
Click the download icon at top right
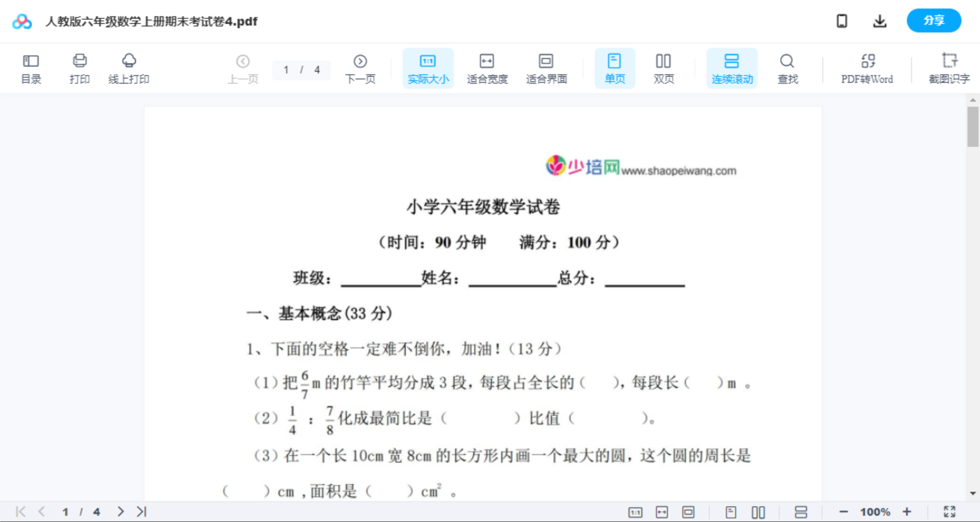(x=879, y=20)
